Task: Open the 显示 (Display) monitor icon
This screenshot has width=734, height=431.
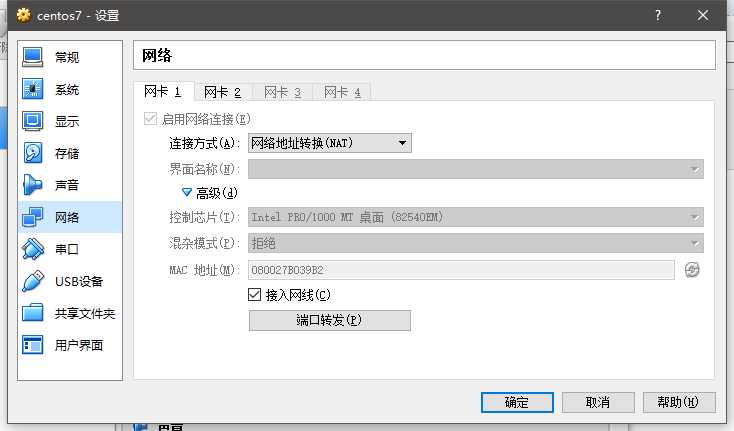Action: tap(32, 121)
